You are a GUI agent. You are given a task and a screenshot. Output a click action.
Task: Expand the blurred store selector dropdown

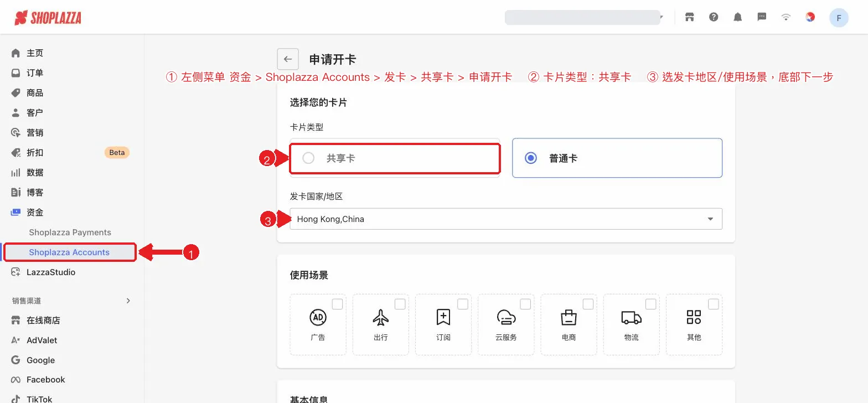point(584,17)
